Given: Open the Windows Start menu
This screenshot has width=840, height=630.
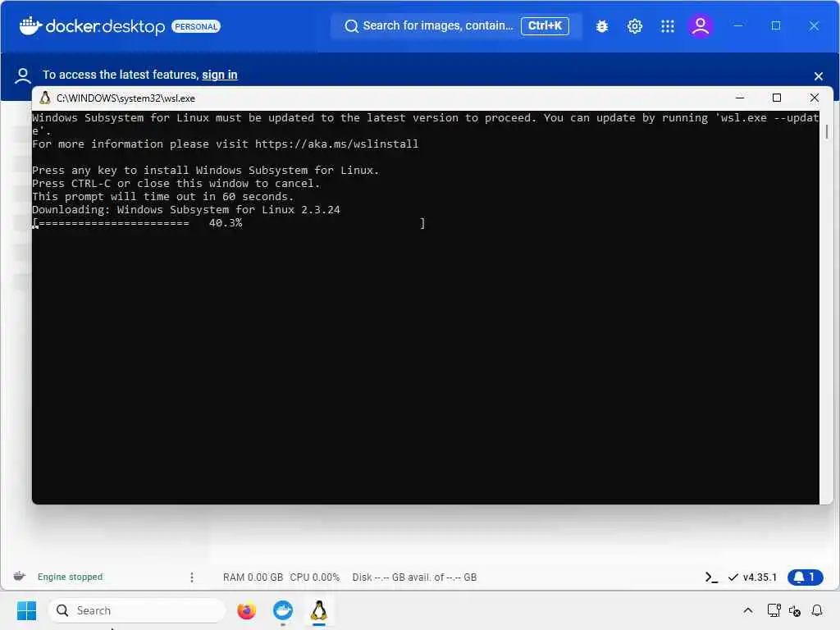Looking at the screenshot, I should click(x=26, y=610).
